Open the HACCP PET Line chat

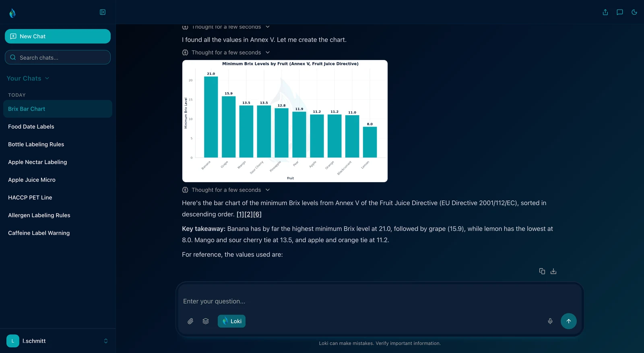tap(58, 197)
